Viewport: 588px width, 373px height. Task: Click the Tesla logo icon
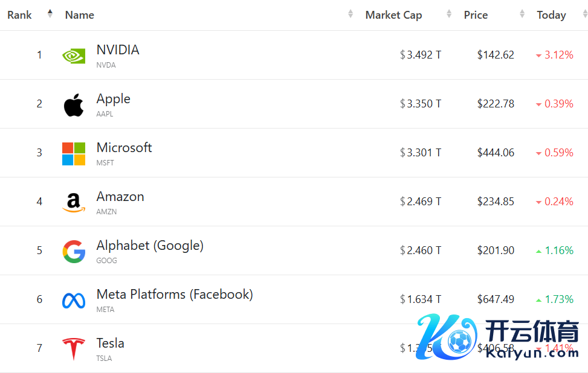coord(74,349)
